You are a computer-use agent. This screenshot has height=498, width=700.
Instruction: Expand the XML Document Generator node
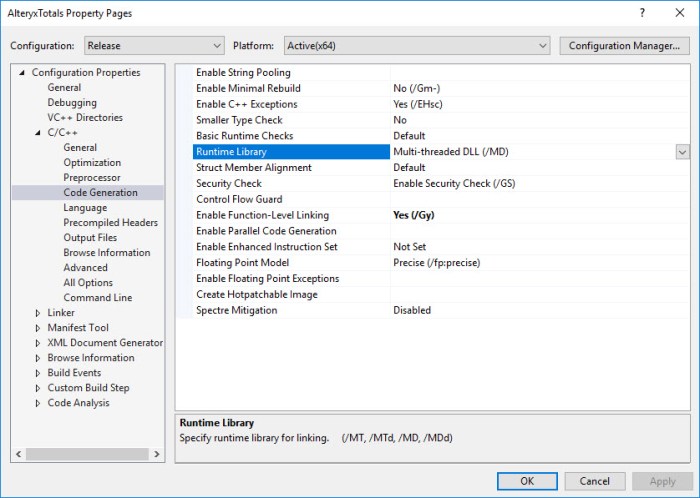tap(38, 343)
